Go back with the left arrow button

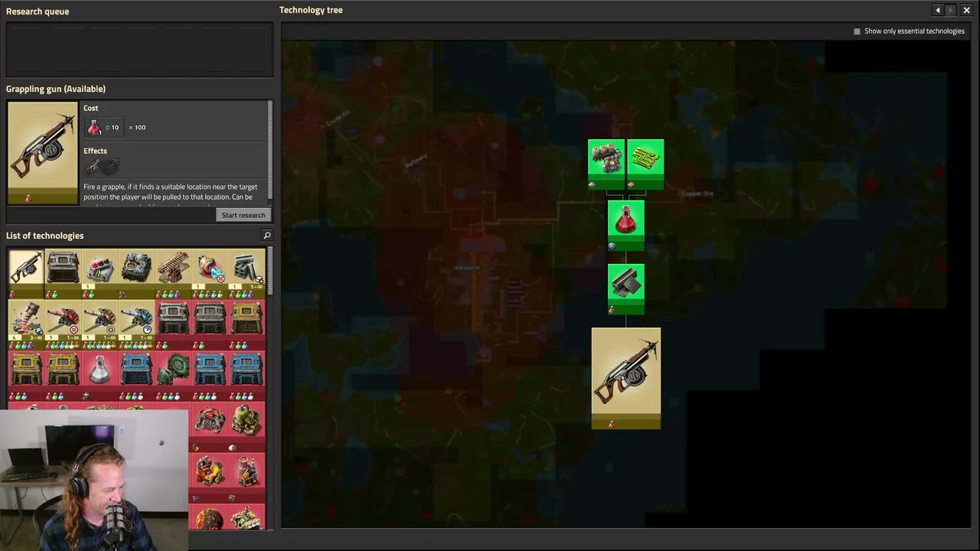(x=938, y=10)
